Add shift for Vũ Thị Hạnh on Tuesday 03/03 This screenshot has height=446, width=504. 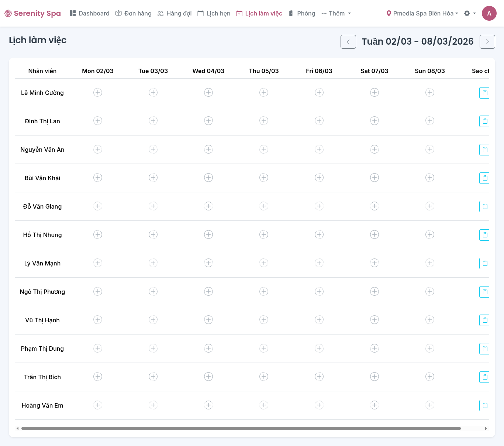click(153, 320)
